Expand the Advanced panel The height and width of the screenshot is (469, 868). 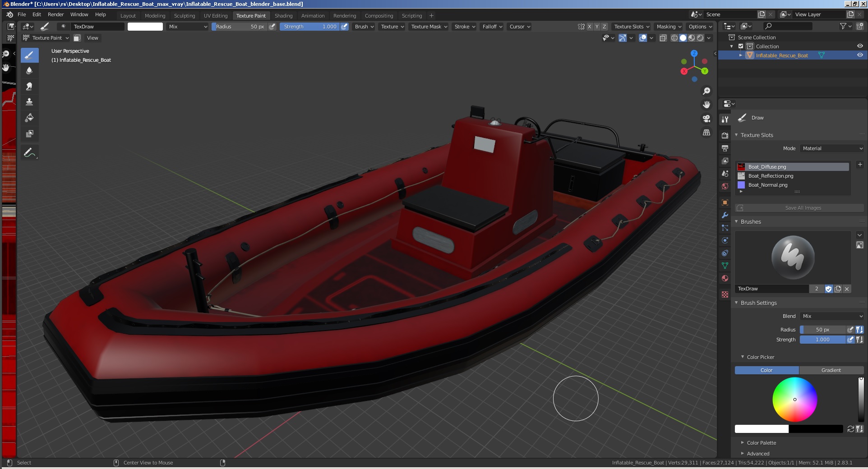coord(758,454)
